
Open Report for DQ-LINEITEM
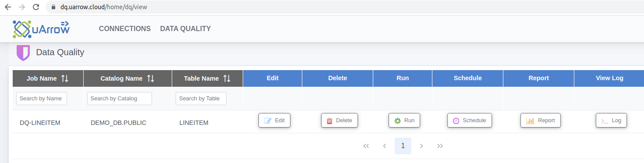[x=541, y=120]
